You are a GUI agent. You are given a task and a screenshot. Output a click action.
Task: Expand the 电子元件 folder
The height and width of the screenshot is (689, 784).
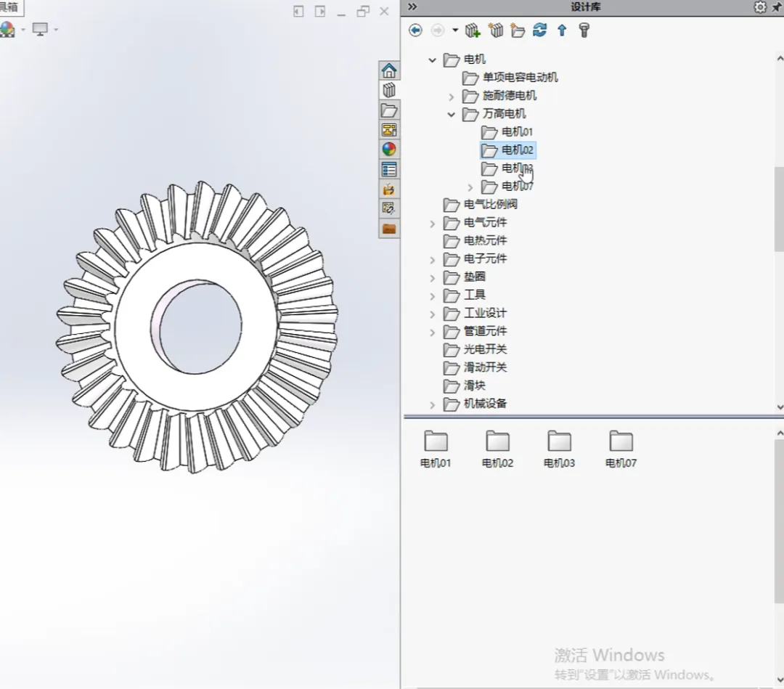point(433,260)
